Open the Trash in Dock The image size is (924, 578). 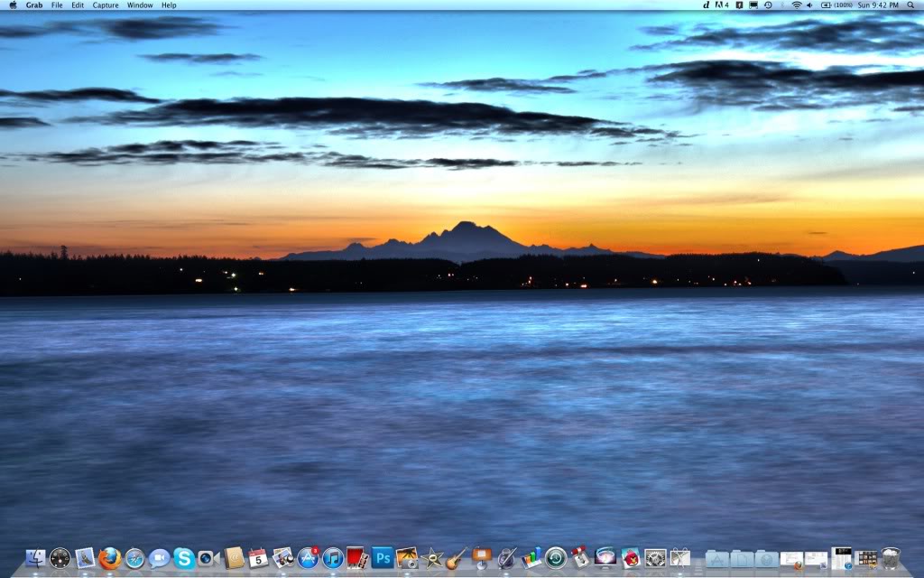click(891, 557)
